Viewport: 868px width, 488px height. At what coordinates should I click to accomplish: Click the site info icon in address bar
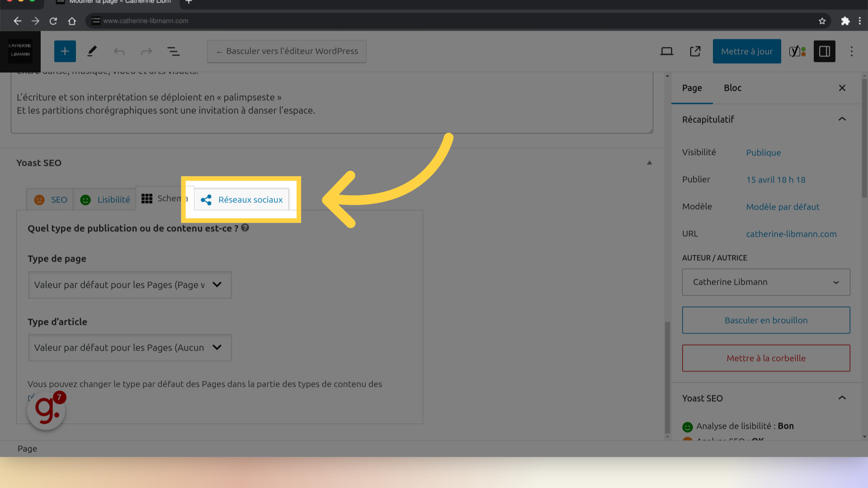click(x=96, y=21)
